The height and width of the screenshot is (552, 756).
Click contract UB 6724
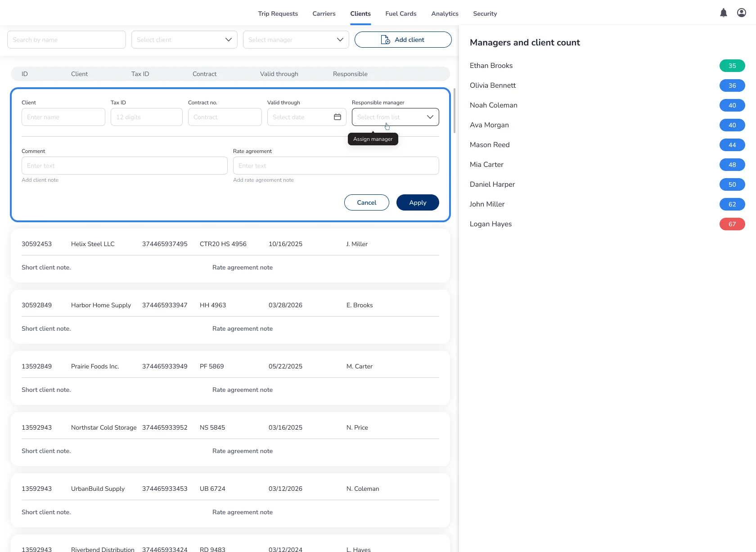click(212, 489)
